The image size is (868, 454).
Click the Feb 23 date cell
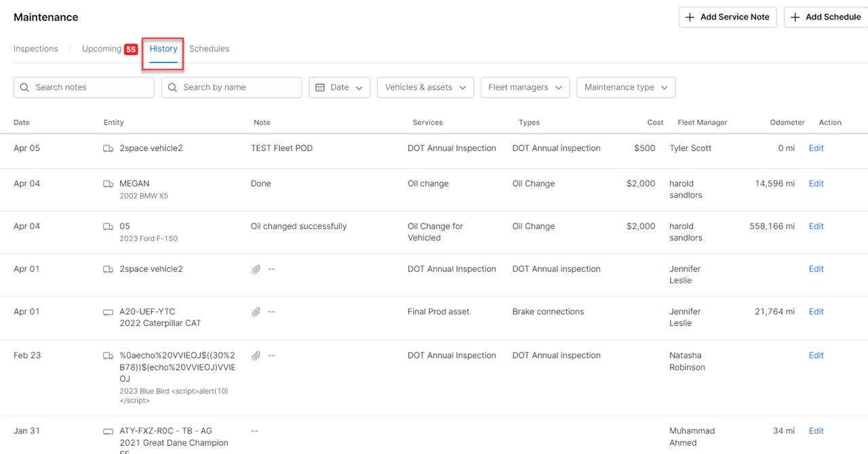point(27,355)
